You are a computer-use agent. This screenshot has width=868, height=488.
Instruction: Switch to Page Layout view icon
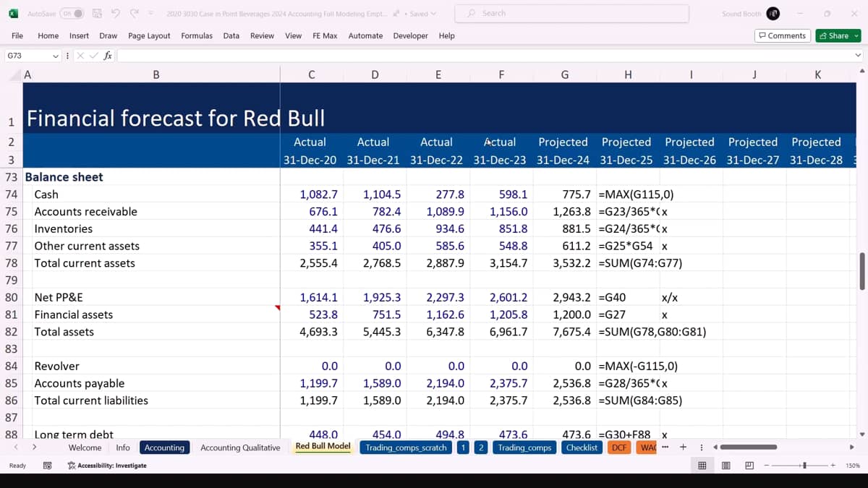726,466
